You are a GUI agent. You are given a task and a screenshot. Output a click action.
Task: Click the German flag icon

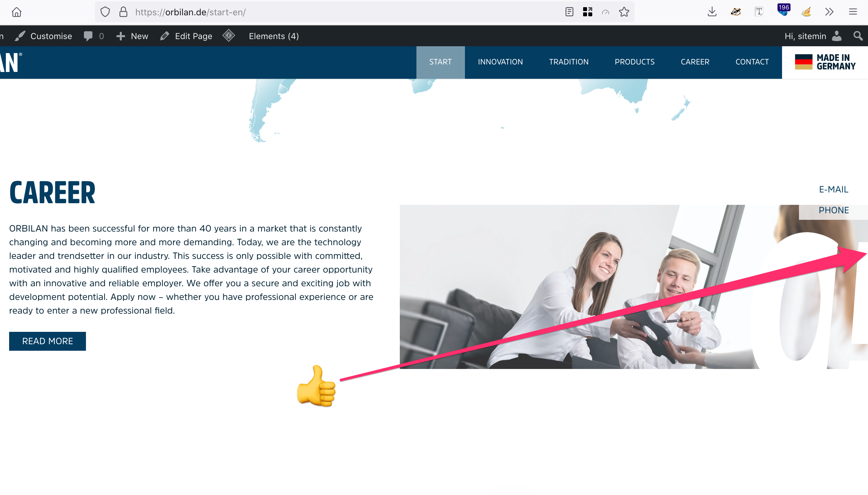pos(804,62)
